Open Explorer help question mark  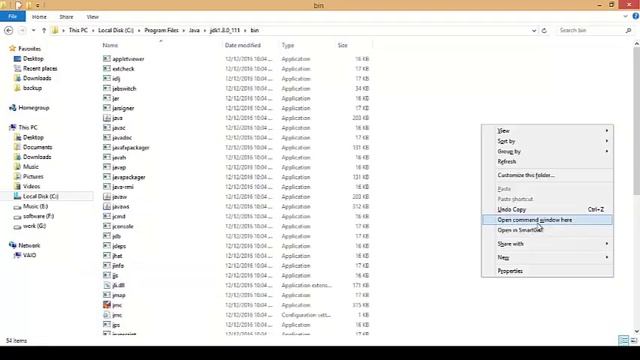(636, 16)
